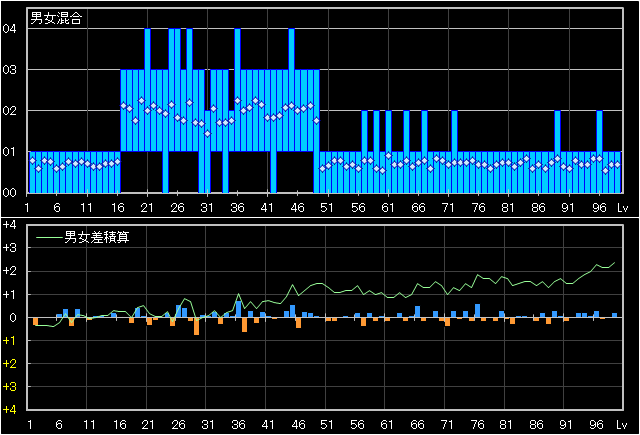Pick level 36 on upper chart x-axis
Image resolution: width=640 pixels, height=435 pixels.
237,208
